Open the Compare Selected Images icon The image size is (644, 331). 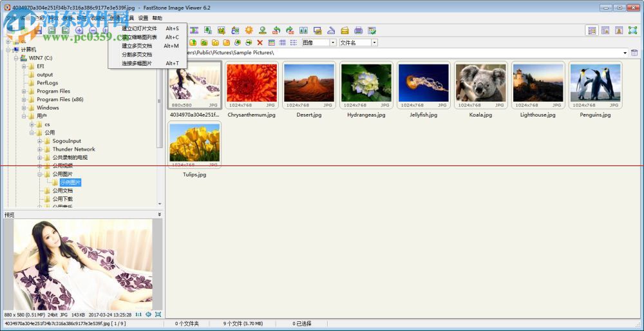(x=303, y=30)
